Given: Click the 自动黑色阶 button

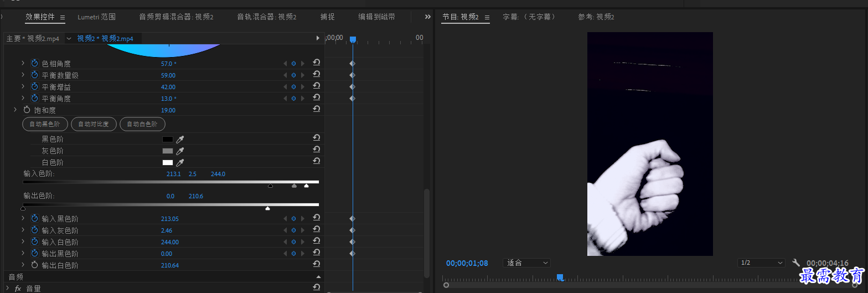Looking at the screenshot, I should pyautogui.click(x=45, y=124).
